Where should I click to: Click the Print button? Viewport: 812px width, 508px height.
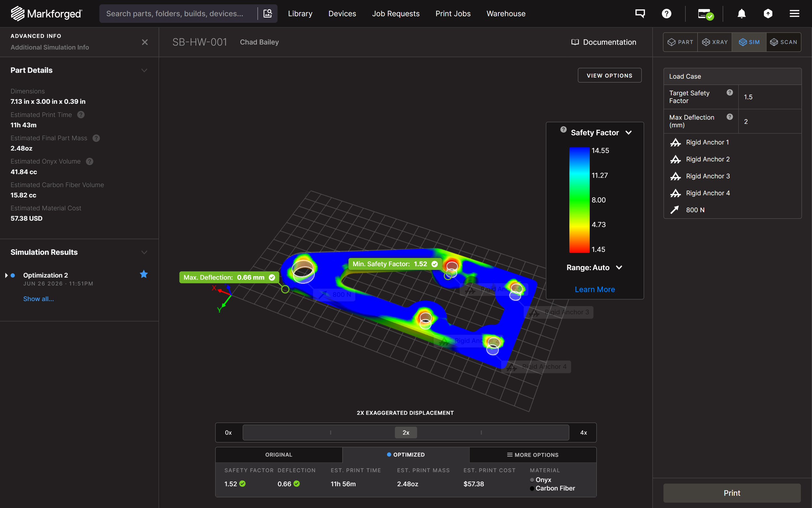(x=732, y=493)
